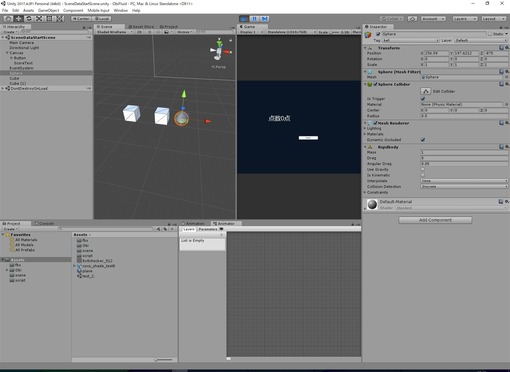Open the Collision Detection dropdown
This screenshot has height=372, width=510.
coord(464,187)
